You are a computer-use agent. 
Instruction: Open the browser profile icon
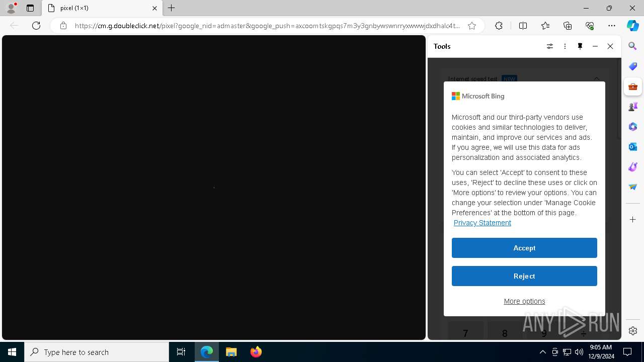[11, 8]
